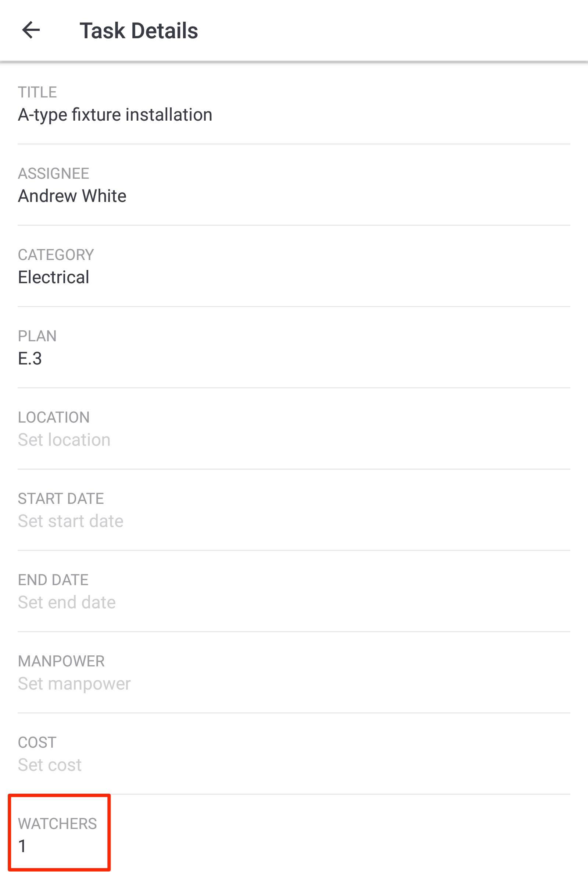The height and width of the screenshot is (872, 588).
Task: Tap the Set cost placeholder
Action: point(50,765)
